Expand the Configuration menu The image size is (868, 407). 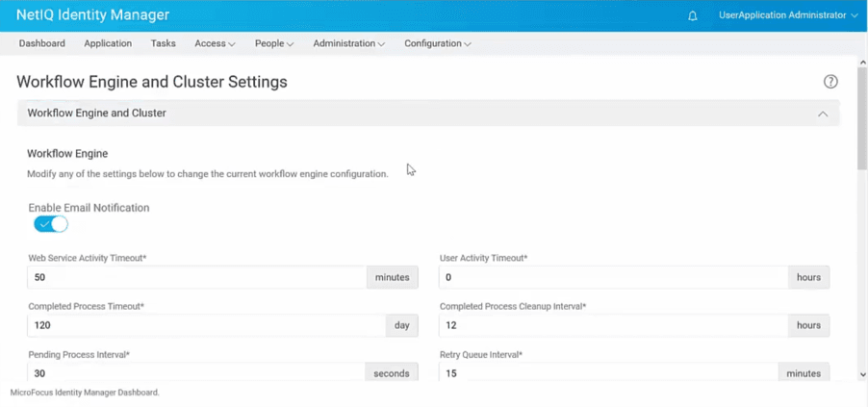[437, 43]
